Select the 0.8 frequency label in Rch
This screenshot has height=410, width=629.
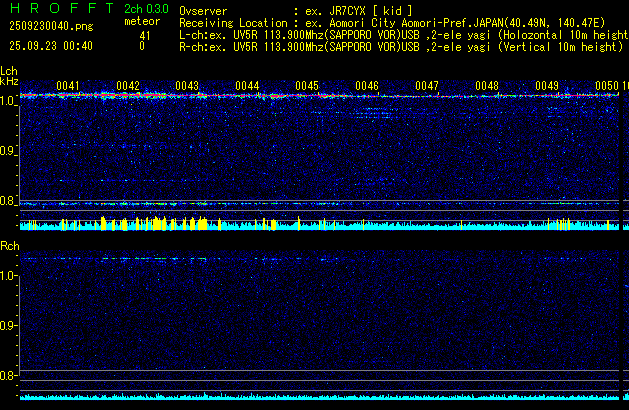(9, 376)
